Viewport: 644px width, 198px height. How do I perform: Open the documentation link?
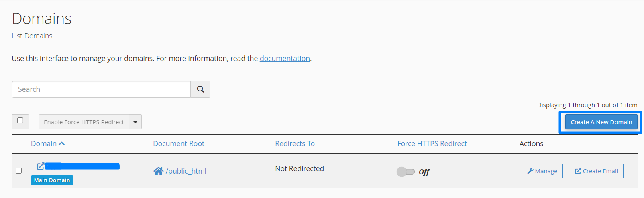click(x=285, y=59)
